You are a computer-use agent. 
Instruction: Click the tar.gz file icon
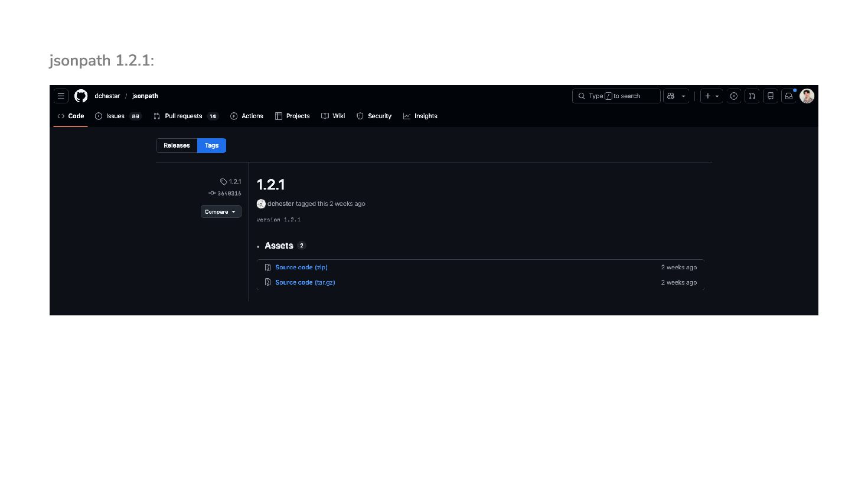pos(268,282)
